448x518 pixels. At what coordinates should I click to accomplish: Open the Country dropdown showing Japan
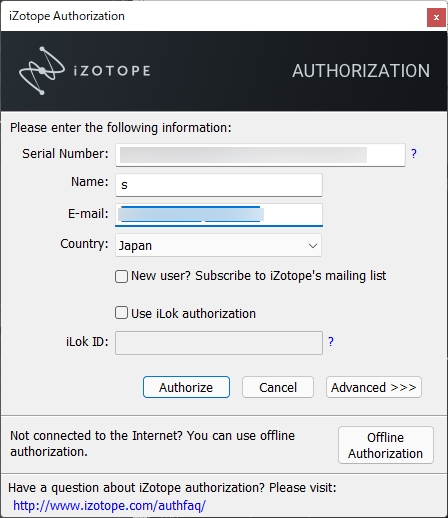pyautogui.click(x=218, y=246)
